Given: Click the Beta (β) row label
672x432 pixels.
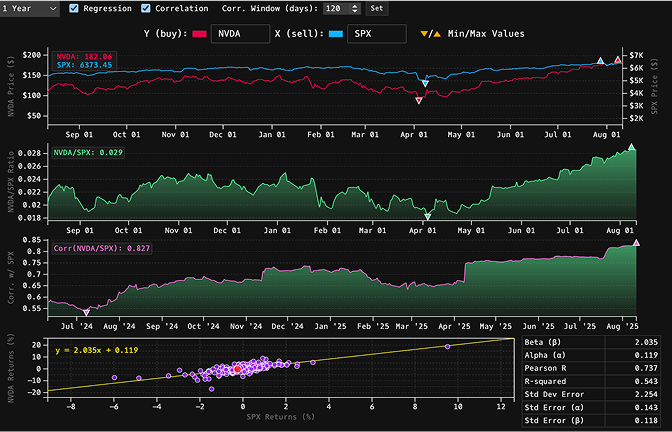Looking at the screenshot, I should point(543,342).
